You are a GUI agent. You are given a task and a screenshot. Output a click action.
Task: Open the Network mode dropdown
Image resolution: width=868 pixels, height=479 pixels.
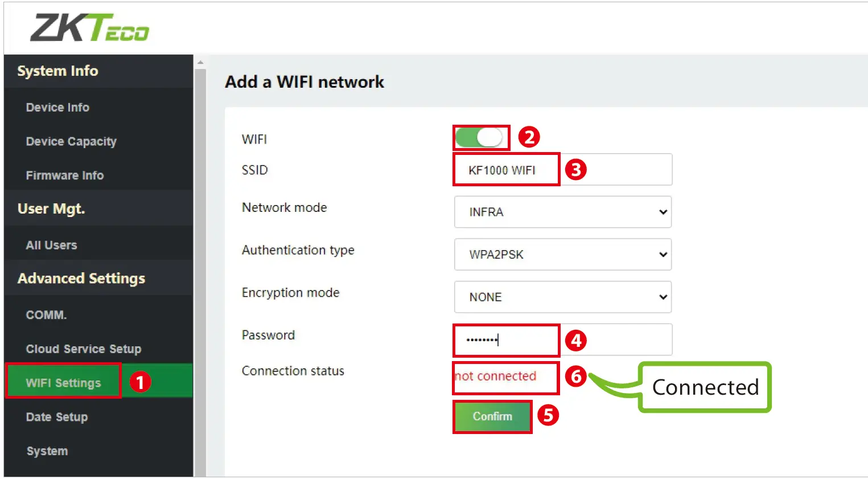click(x=562, y=212)
